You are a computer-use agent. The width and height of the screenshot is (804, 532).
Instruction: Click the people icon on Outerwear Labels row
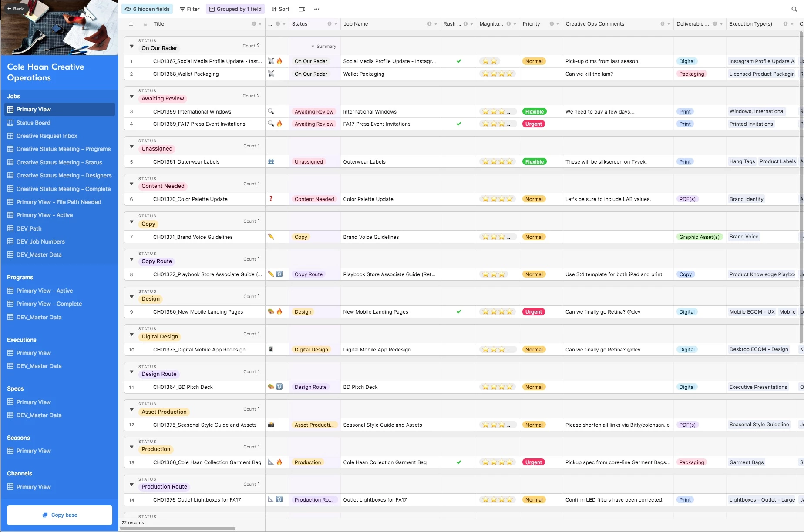(x=271, y=162)
